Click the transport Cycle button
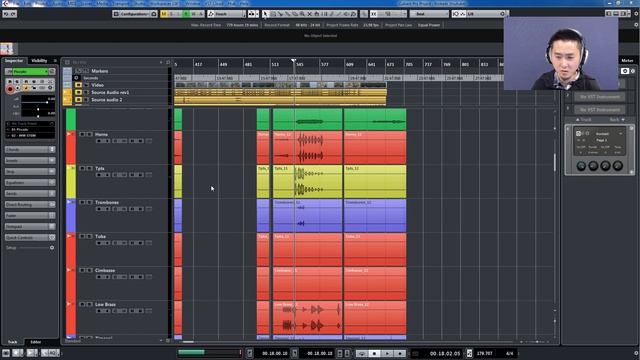Image resolution: width=640 pixels, height=360 pixels. pos(361,353)
